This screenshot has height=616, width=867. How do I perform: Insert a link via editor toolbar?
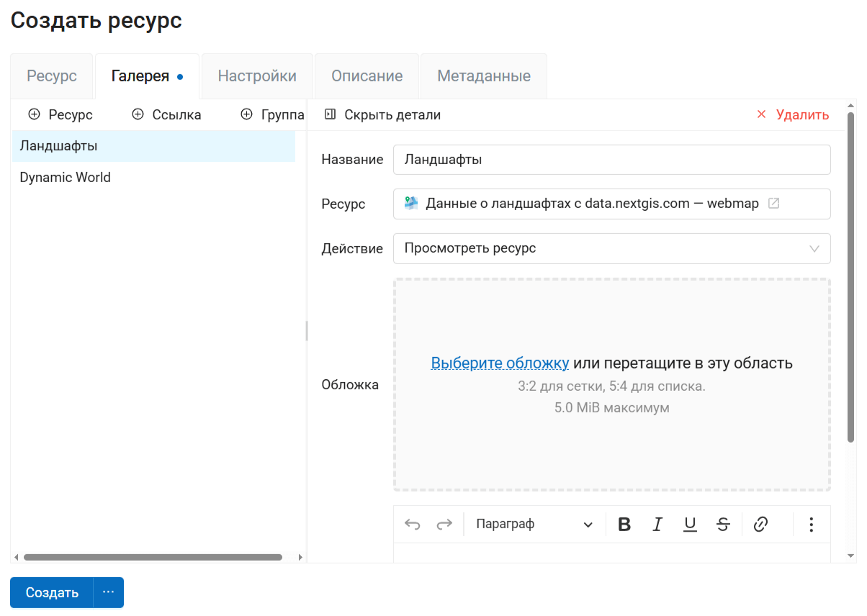coord(760,525)
